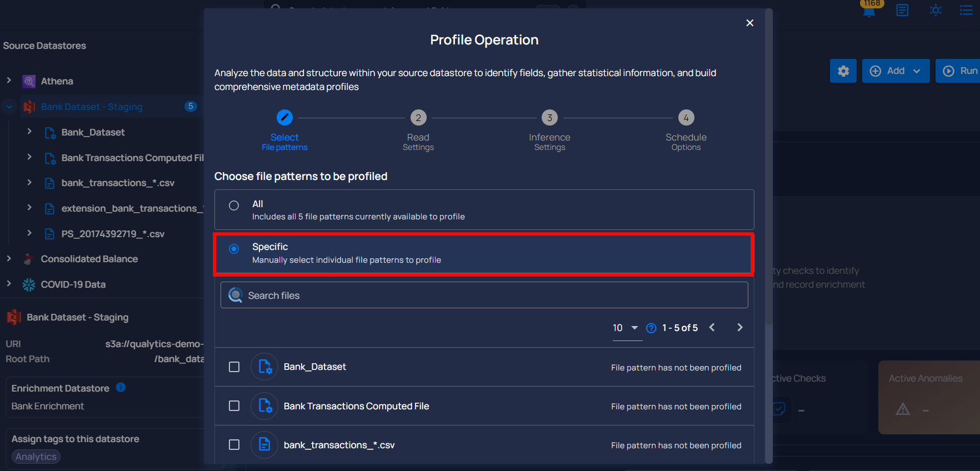This screenshot has width=980, height=471.
Task: Select the Specific file patterns radio button
Action: 234,249
